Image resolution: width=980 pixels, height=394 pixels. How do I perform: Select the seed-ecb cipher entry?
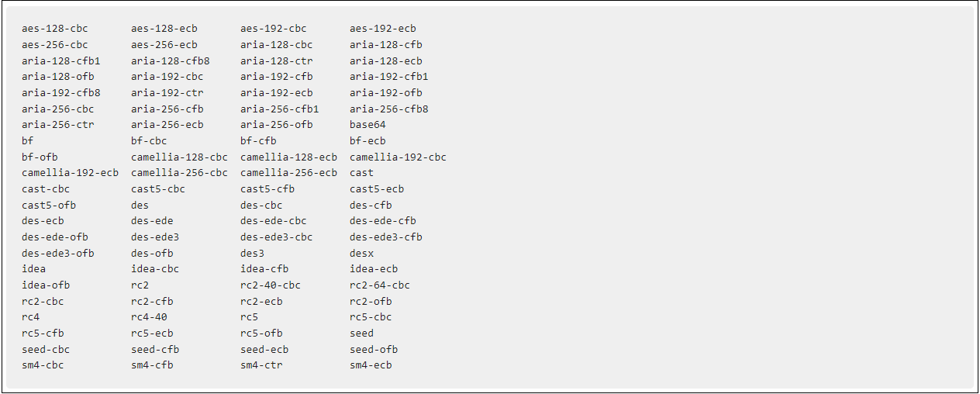pos(264,350)
